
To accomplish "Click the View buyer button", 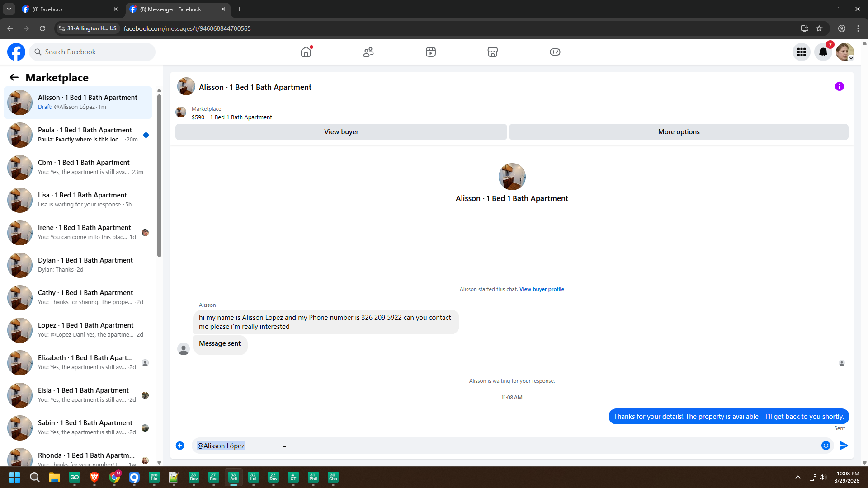I will [x=341, y=132].
